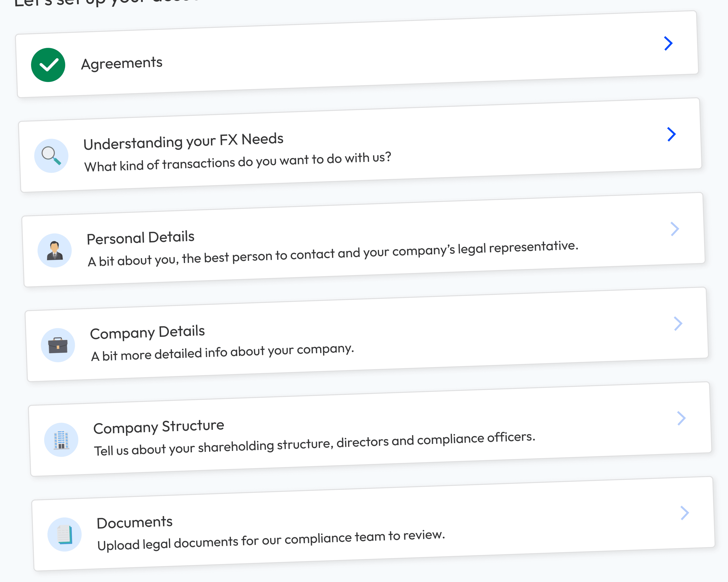Click the building icon next to Company Structure
The width and height of the screenshot is (728, 582).
(61, 439)
